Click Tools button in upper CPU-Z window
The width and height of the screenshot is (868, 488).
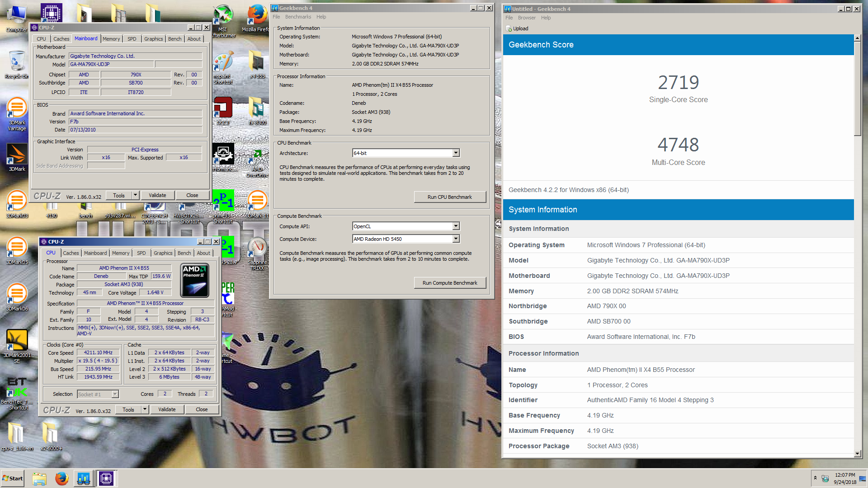point(119,195)
